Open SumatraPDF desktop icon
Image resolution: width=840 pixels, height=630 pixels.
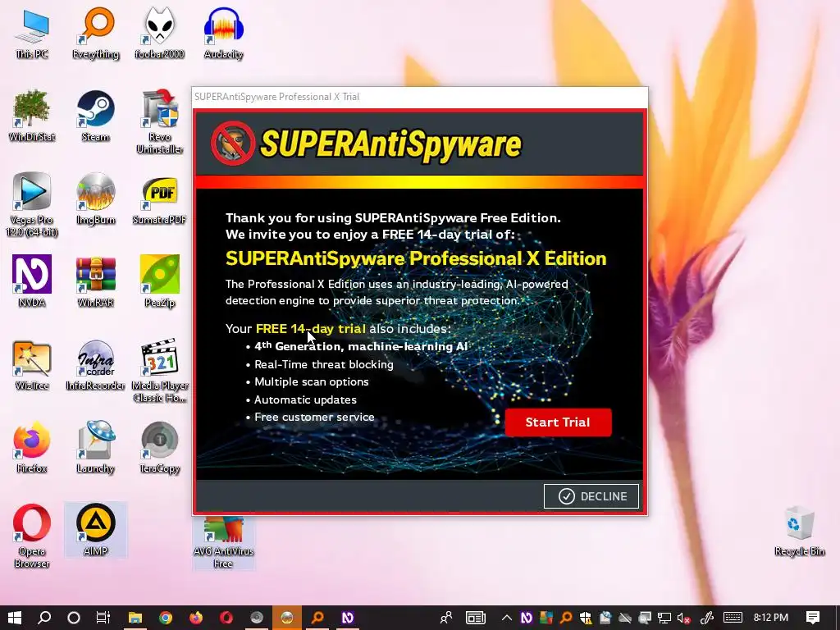[159, 199]
